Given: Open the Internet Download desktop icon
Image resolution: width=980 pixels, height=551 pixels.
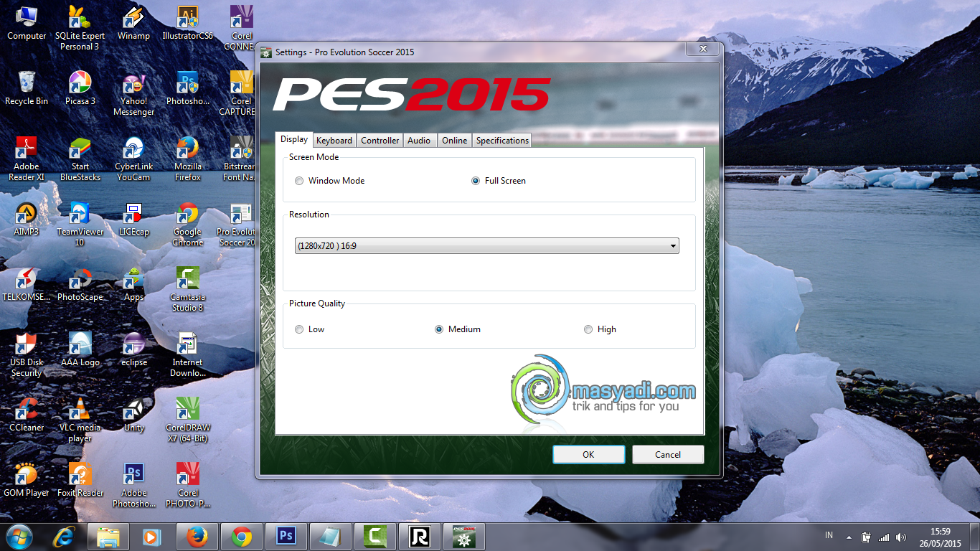Looking at the screenshot, I should 187,355.
